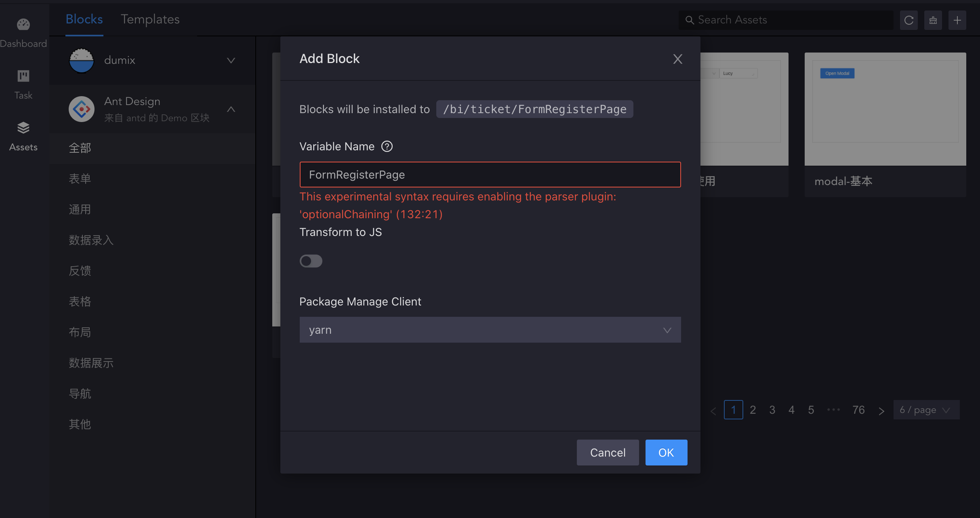The height and width of the screenshot is (518, 980).
Task: Click the FormRegisterPage variable name field
Action: [x=490, y=175]
